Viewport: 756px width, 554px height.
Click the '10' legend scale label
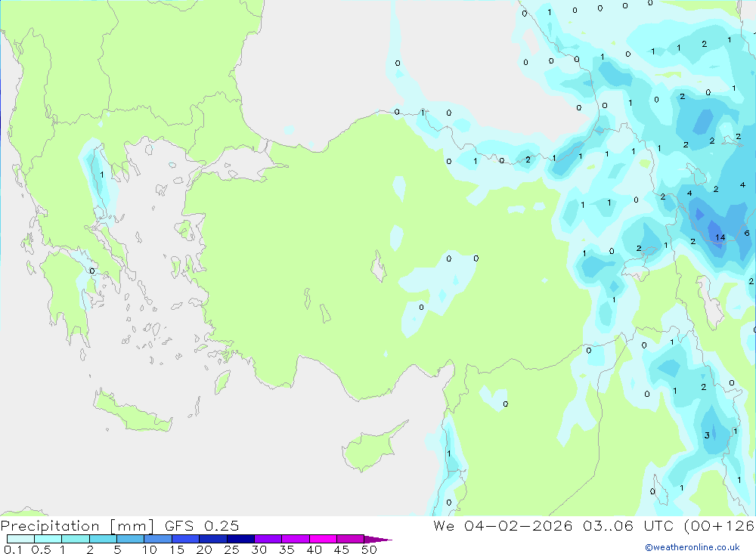point(150,549)
